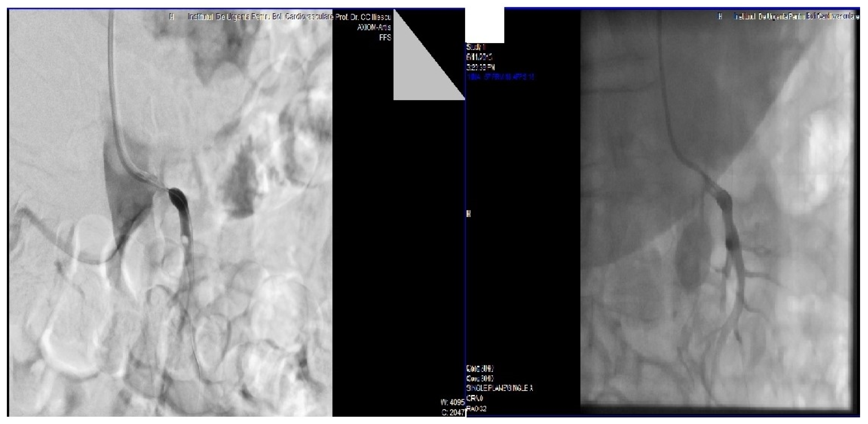Image resolution: width=868 pixels, height=424 pixels.
Task: Select the 'AXIOM-Artis' device label
Action: click(374, 27)
